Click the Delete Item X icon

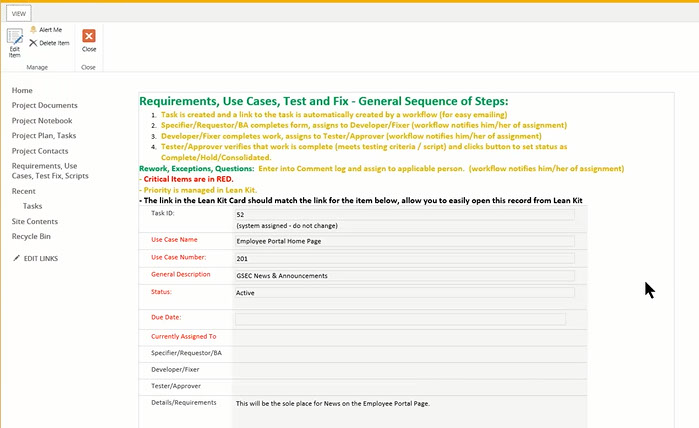34,43
